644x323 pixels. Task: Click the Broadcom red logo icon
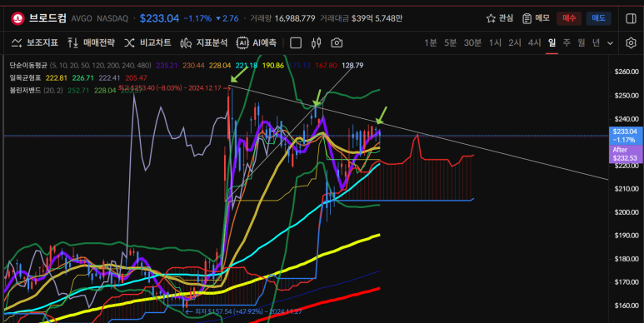click(x=17, y=18)
